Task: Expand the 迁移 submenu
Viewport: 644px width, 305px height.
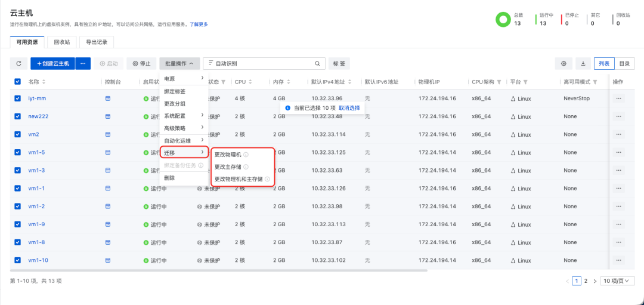Action: 184,153
